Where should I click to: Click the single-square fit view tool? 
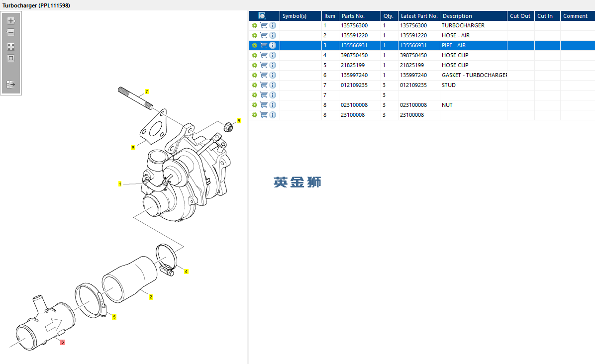coord(11,58)
